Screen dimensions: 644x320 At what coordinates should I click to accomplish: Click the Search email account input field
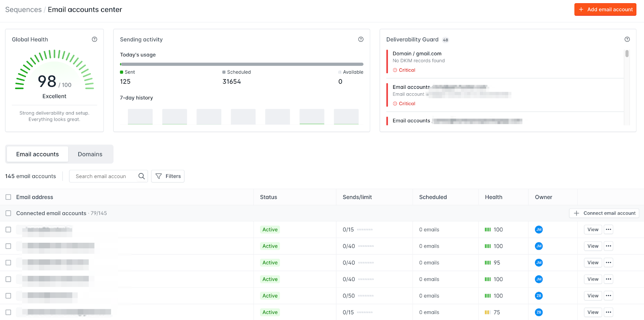click(104, 176)
